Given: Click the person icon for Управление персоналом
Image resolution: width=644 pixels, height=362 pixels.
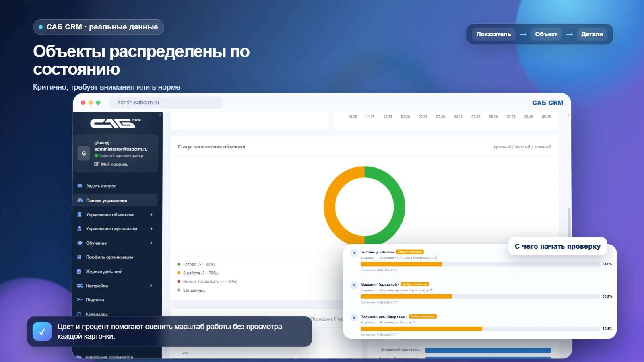Looking at the screenshot, I should point(79,228).
